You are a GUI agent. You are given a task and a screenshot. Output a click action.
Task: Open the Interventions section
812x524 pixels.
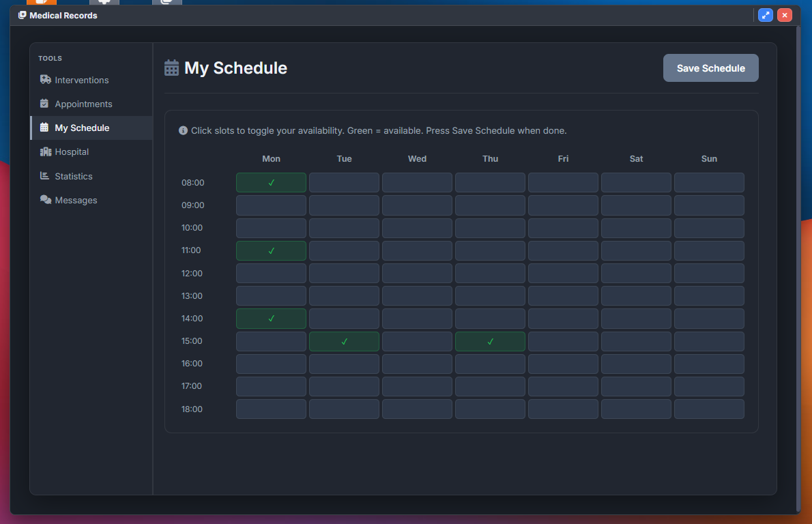[91, 80]
